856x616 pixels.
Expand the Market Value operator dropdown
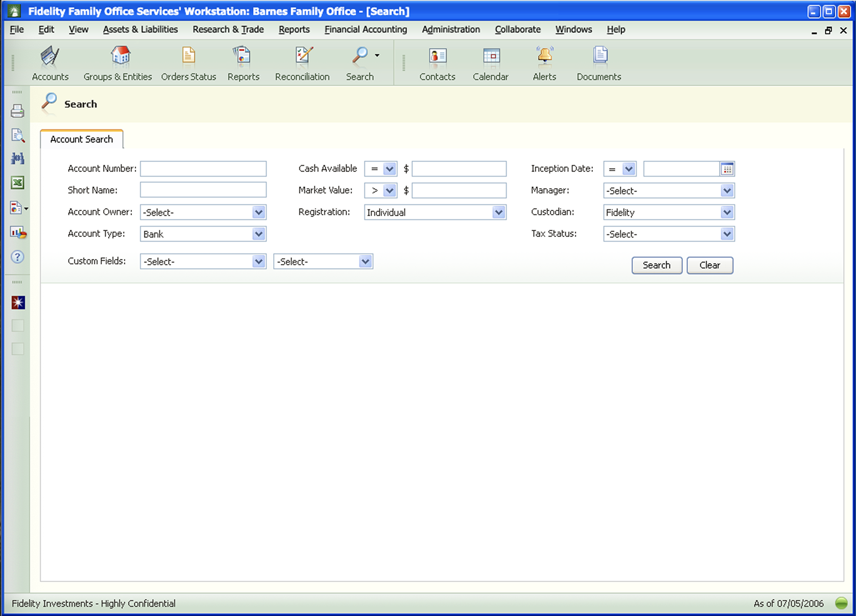(390, 191)
